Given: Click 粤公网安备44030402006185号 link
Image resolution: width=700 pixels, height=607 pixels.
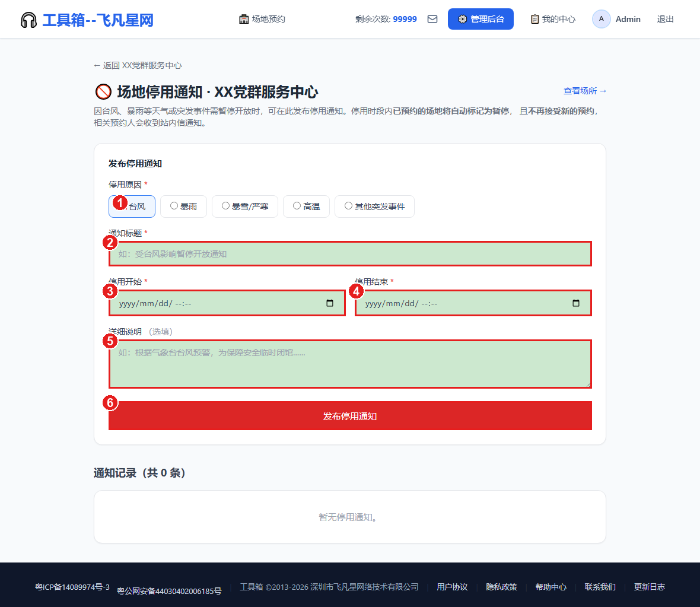Looking at the screenshot, I should [x=169, y=591].
